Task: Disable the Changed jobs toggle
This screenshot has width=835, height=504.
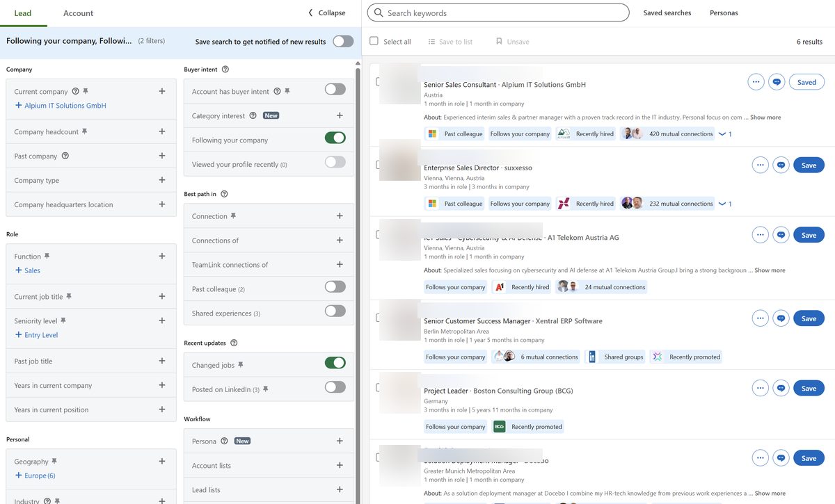Action: 335,364
